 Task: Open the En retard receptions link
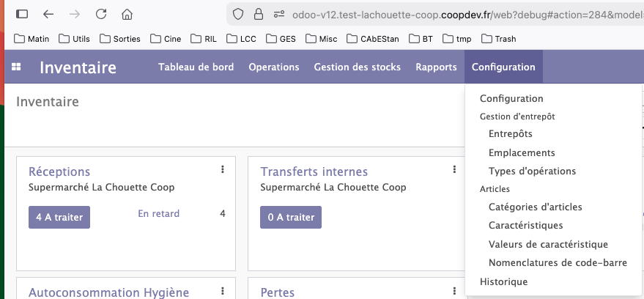[158, 214]
